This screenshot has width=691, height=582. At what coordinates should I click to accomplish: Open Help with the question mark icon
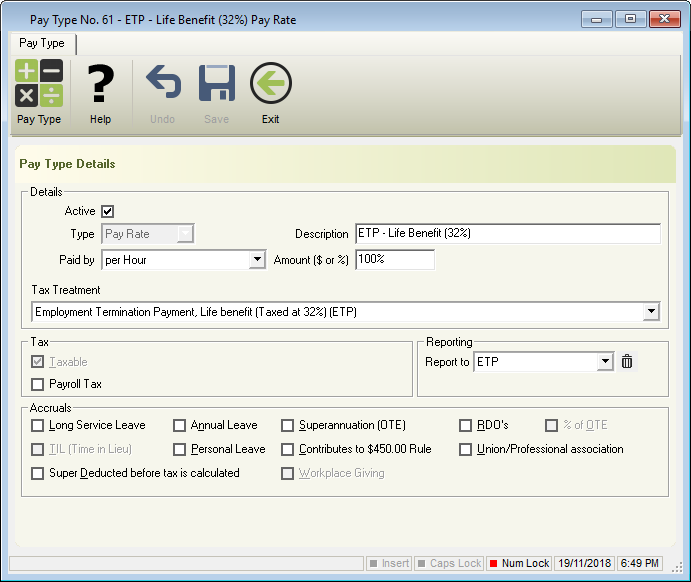(x=100, y=83)
